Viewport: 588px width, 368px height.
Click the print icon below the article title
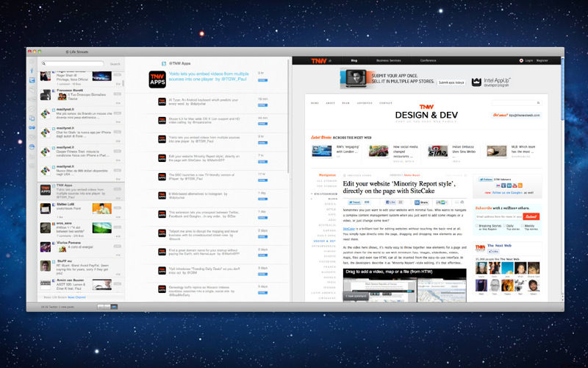[462, 202]
